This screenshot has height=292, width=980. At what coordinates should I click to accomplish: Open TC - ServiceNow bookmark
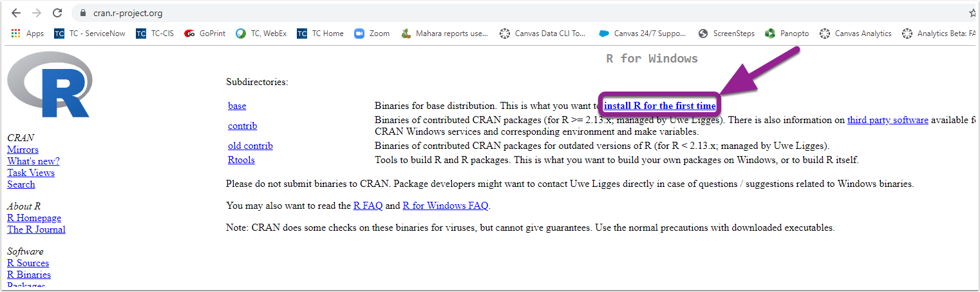click(x=90, y=34)
